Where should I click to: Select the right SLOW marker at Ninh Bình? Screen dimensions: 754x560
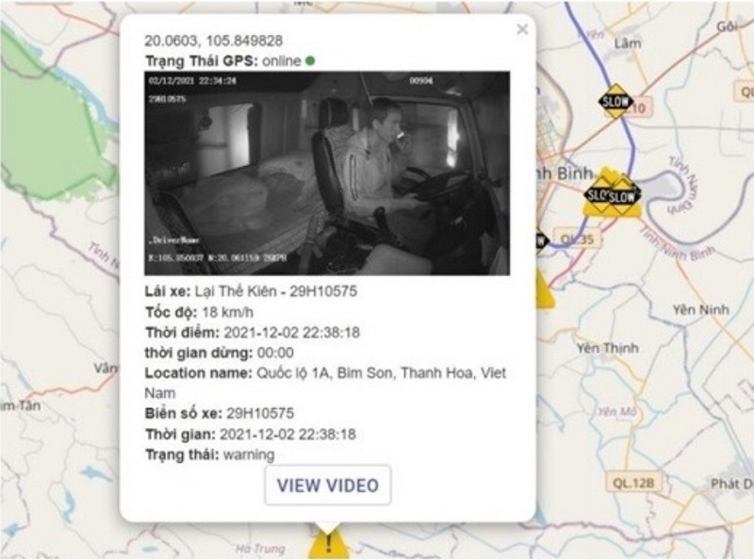623,196
